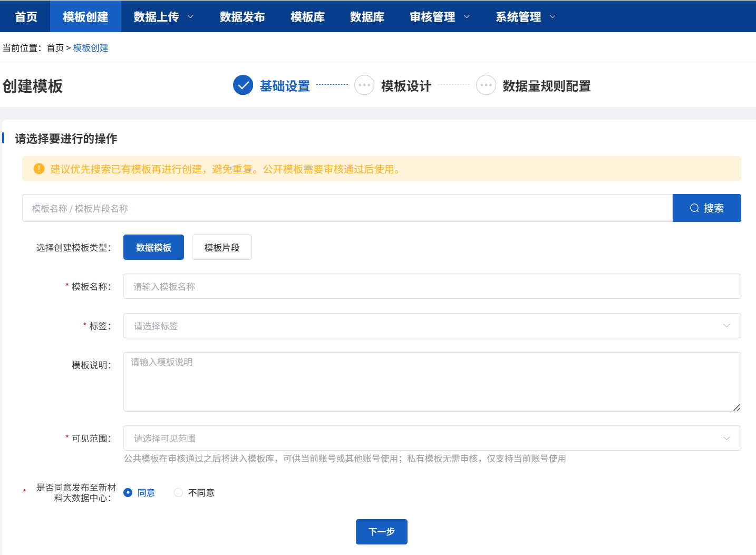Choose 数据模板 as template type
Image resolution: width=756 pixels, height=555 pixels.
point(153,247)
